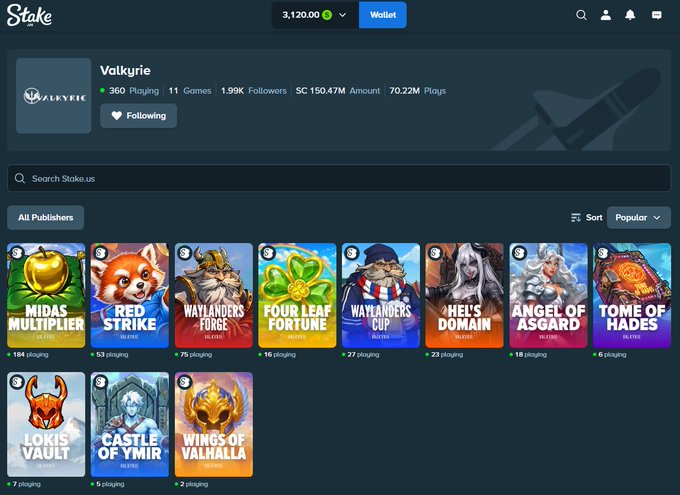Image resolution: width=680 pixels, height=495 pixels.
Task: Click the badge icon on Angel of Asgard
Action: pos(519,252)
